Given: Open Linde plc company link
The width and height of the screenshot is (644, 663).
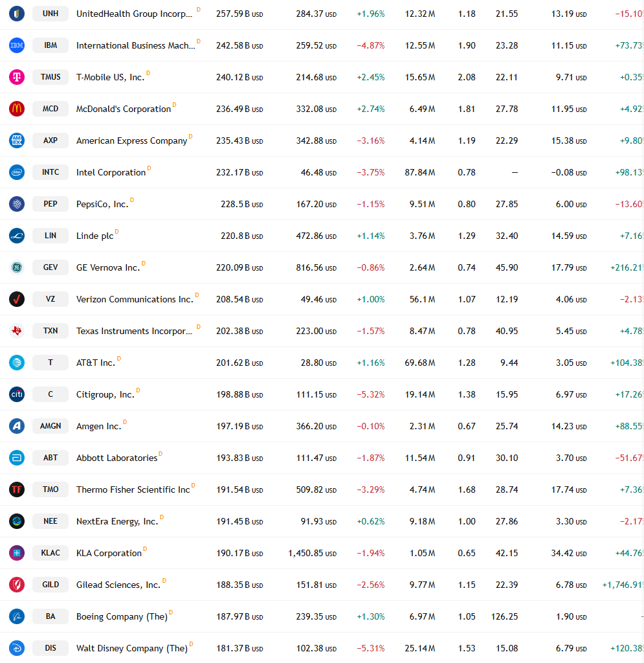Looking at the screenshot, I should (x=94, y=236).
